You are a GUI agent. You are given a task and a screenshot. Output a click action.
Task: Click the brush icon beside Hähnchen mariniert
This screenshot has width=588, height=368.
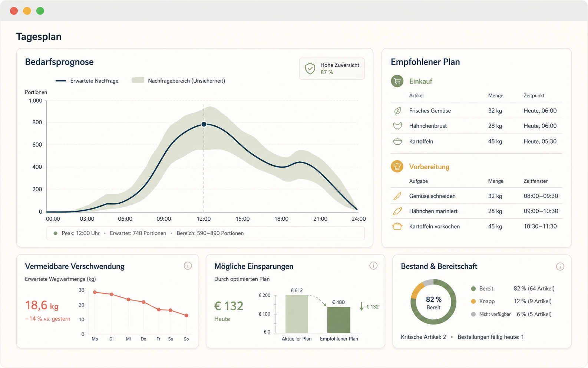click(x=397, y=211)
